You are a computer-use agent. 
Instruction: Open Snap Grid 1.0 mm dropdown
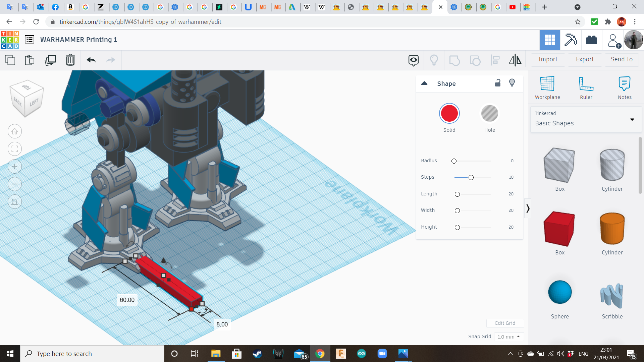(508, 337)
